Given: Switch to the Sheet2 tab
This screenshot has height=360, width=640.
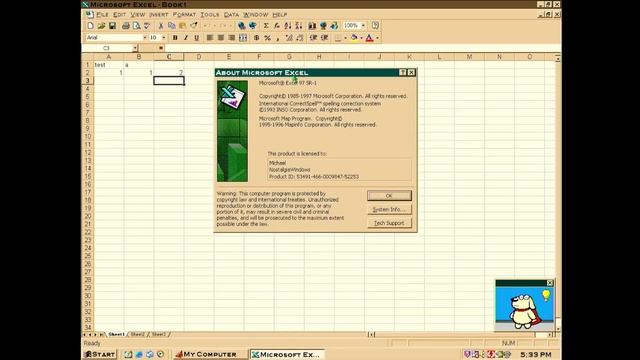Looking at the screenshot, I should (x=138, y=334).
